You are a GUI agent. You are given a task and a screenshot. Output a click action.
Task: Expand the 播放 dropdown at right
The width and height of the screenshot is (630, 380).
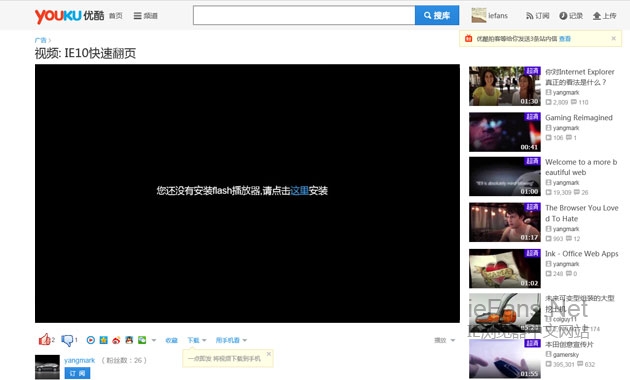click(444, 340)
